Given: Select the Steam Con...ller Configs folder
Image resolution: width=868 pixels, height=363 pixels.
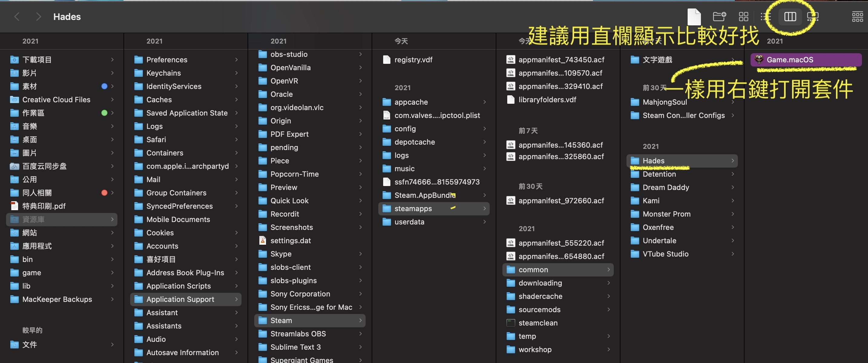Looking at the screenshot, I should tap(682, 115).
